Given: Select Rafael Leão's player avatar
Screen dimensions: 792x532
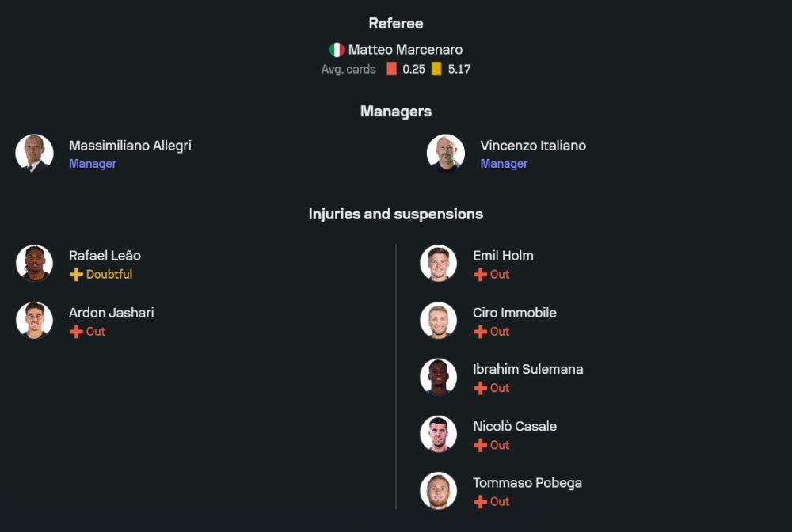Looking at the screenshot, I should click(x=34, y=264).
